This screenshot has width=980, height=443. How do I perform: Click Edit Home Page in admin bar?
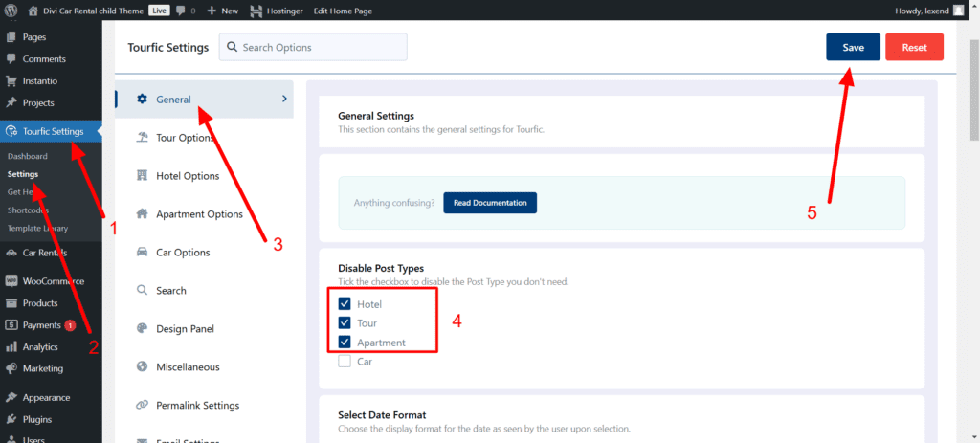pyautogui.click(x=344, y=11)
